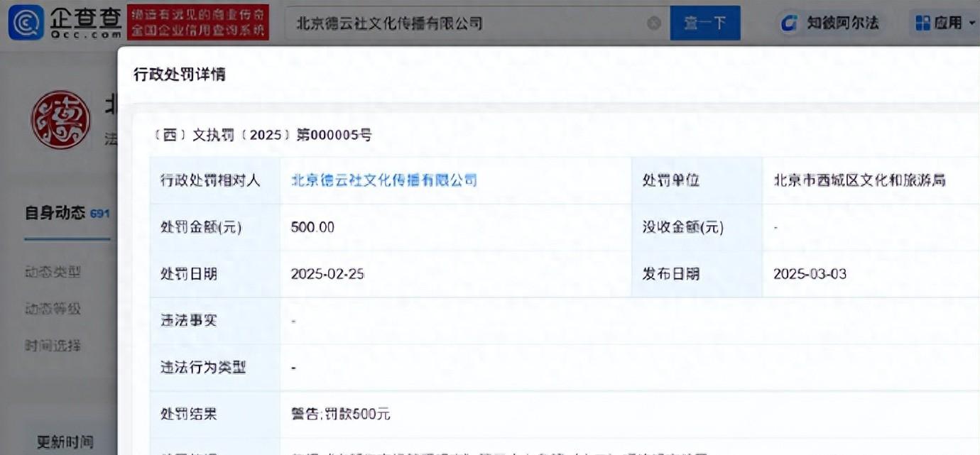
Task: Select the date value 2025-02-25
Action: [327, 274]
